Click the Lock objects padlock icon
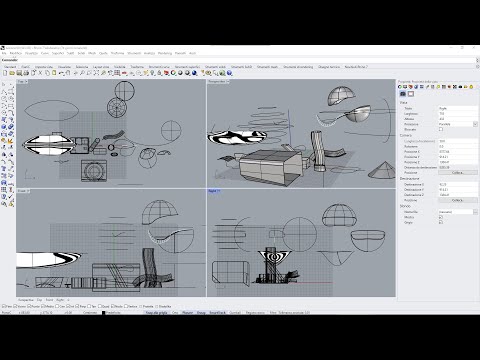The height and width of the screenshot is (360, 480). pos(159,73)
